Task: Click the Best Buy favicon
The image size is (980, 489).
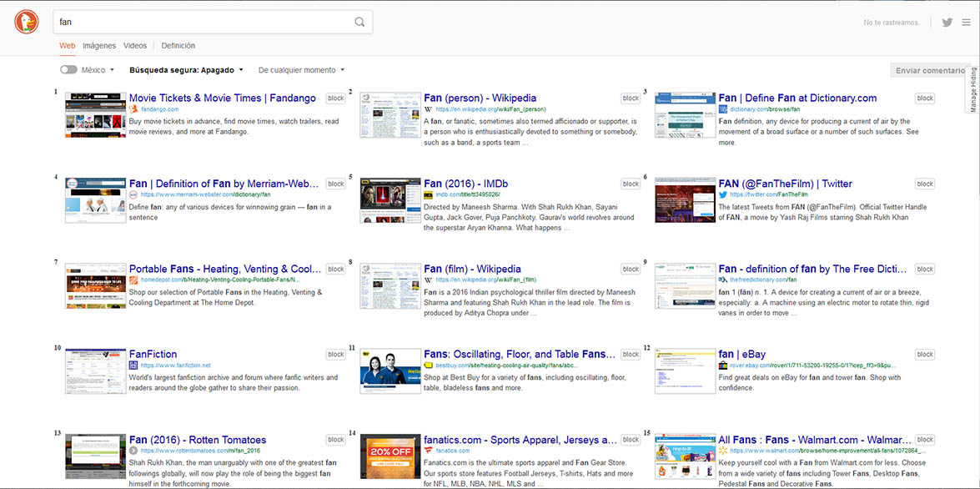Action: click(x=428, y=365)
